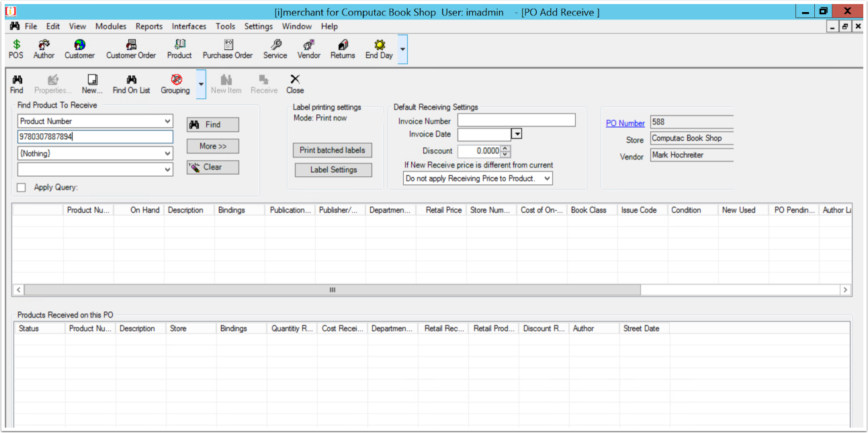
Task: Open the Help menu
Action: 329,26
